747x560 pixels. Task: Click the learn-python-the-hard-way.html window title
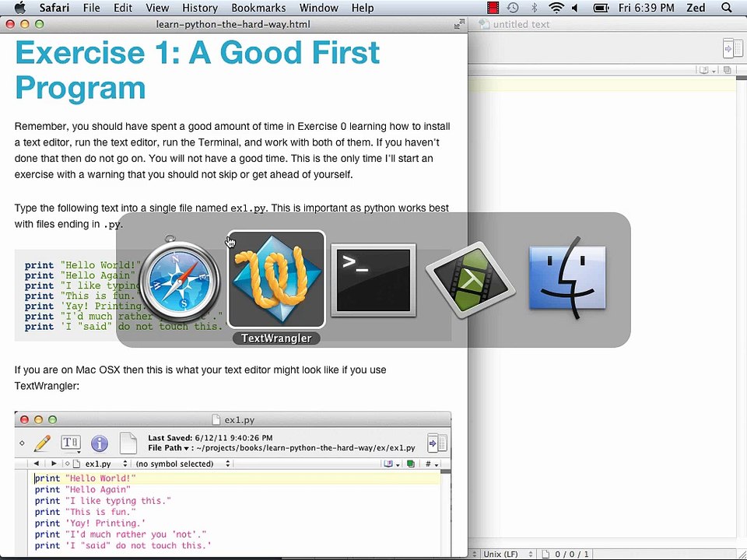coord(233,24)
